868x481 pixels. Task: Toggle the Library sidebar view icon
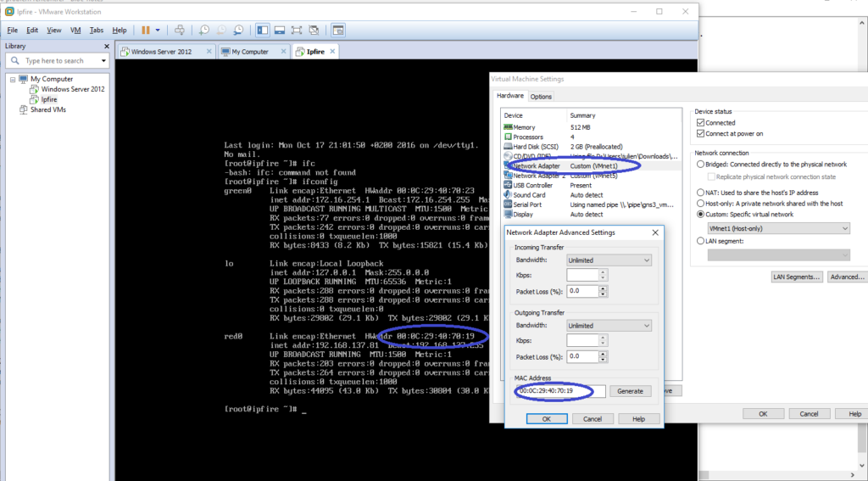[x=263, y=30]
